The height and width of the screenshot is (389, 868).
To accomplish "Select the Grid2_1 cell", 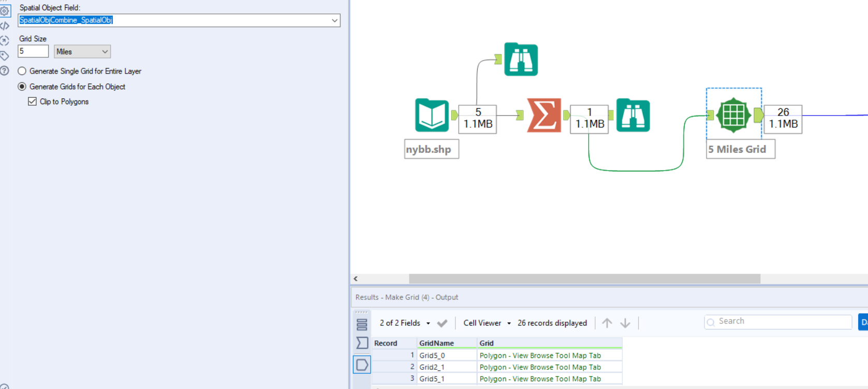I will [447, 367].
